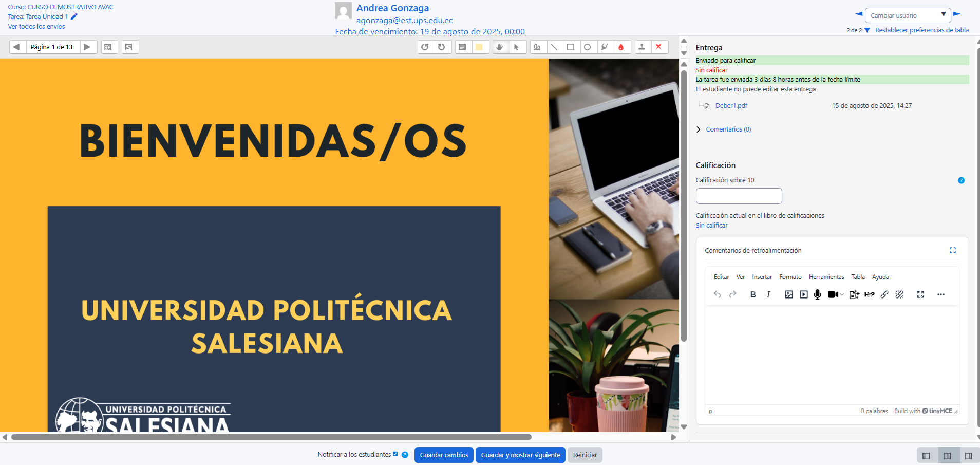Viewport: 980px width, 465px height.
Task: Rotate the PDF page counterclockwise
Action: click(425, 47)
